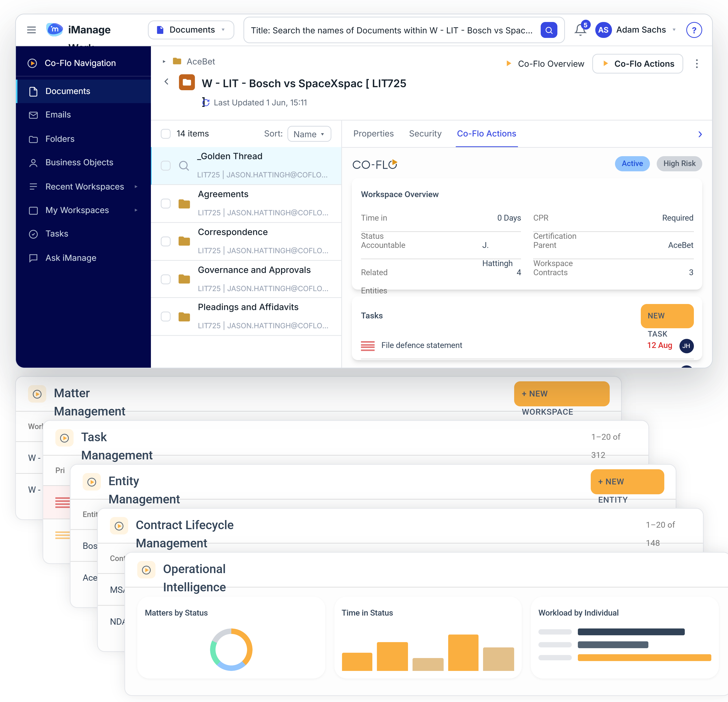728x702 pixels.
Task: Check Pleadings and Affidavits row checkbox
Action: pos(166,316)
